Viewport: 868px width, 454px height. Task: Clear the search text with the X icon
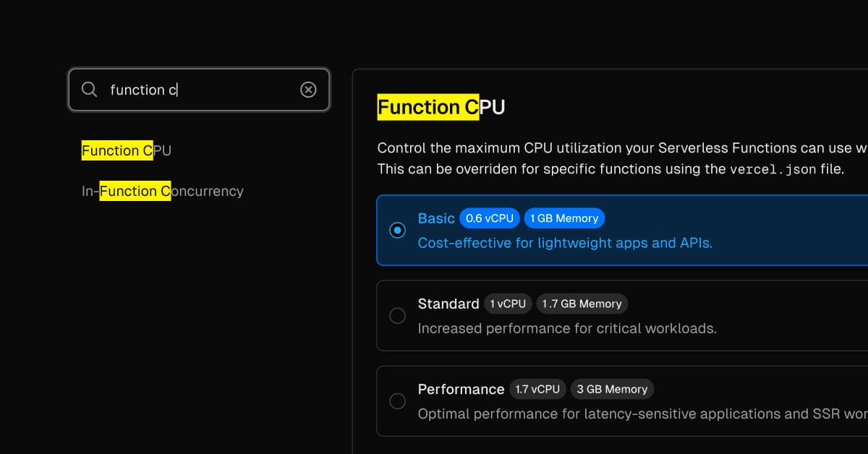(308, 90)
